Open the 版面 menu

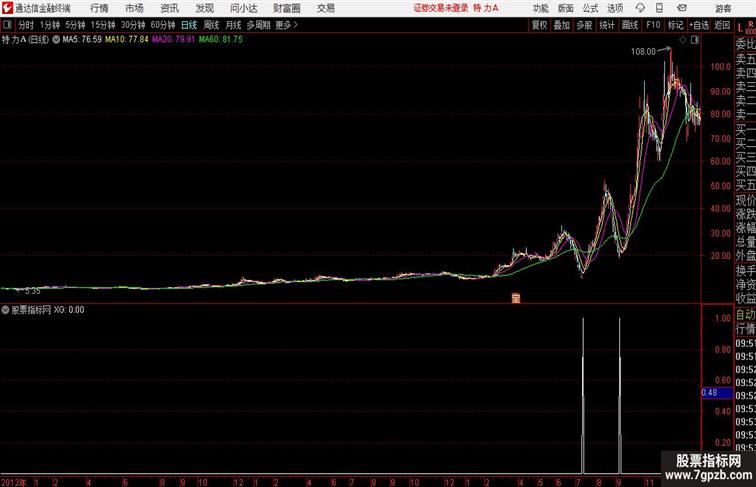tap(566, 8)
